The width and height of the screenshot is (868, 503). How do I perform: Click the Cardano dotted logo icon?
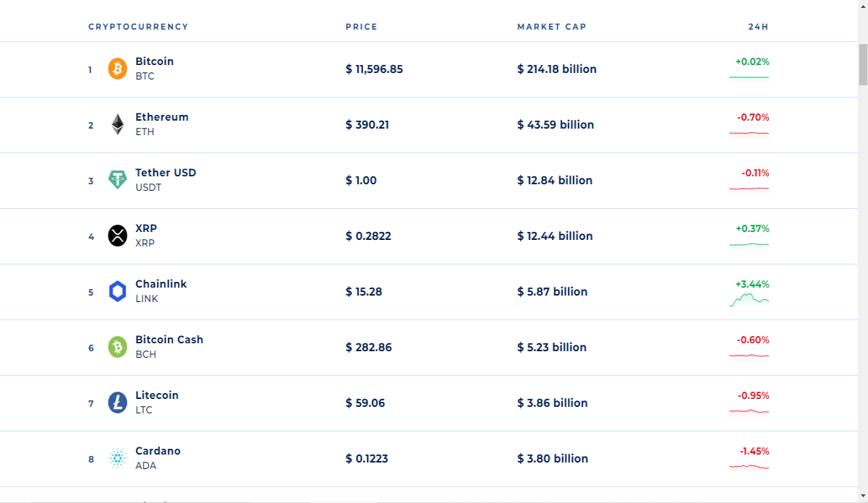(x=117, y=458)
